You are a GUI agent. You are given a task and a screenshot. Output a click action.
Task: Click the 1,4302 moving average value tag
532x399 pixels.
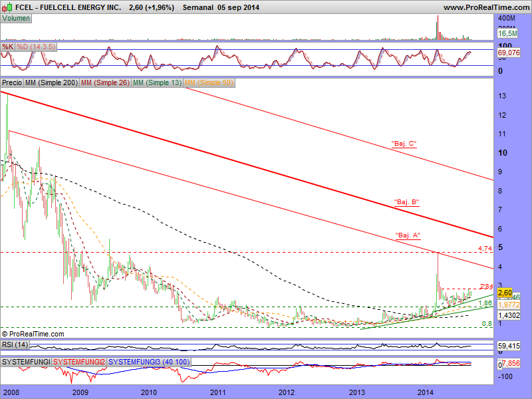click(509, 315)
